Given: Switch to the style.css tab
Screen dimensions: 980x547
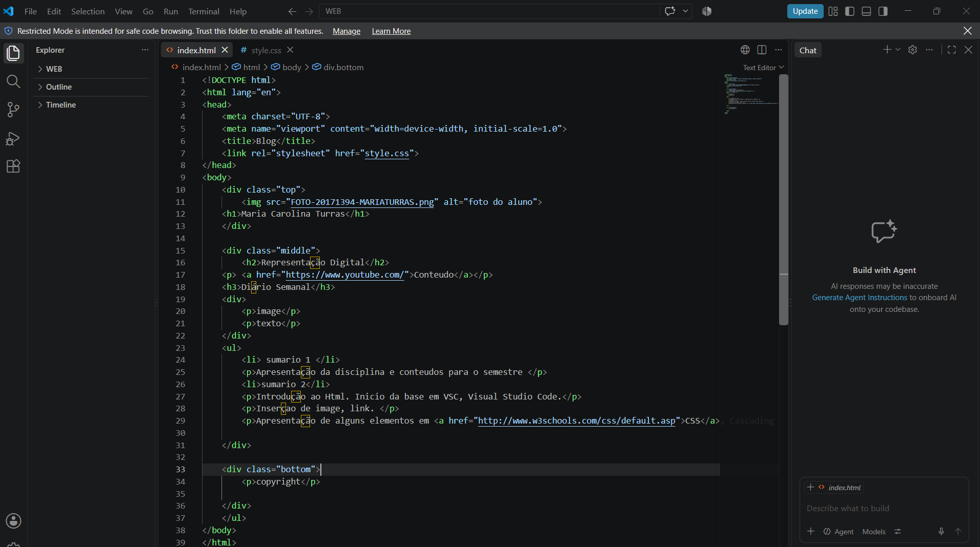Looking at the screenshot, I should [x=266, y=50].
